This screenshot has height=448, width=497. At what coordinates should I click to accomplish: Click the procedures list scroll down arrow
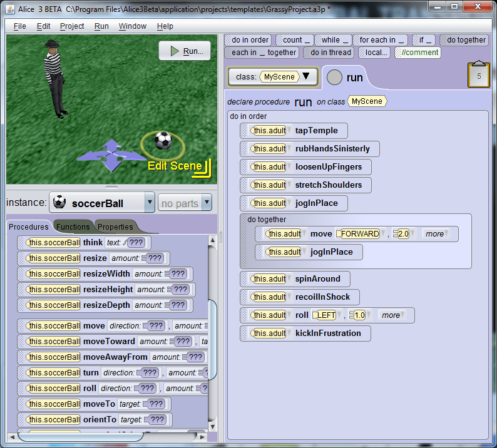point(212,427)
